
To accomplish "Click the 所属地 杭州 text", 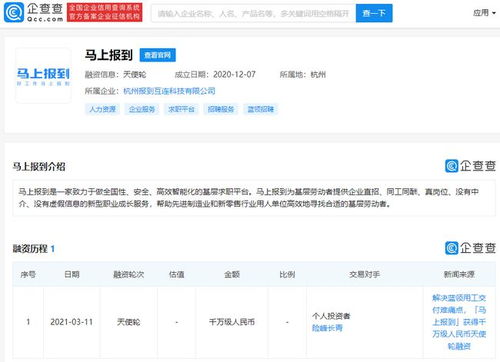I will coord(302,74).
